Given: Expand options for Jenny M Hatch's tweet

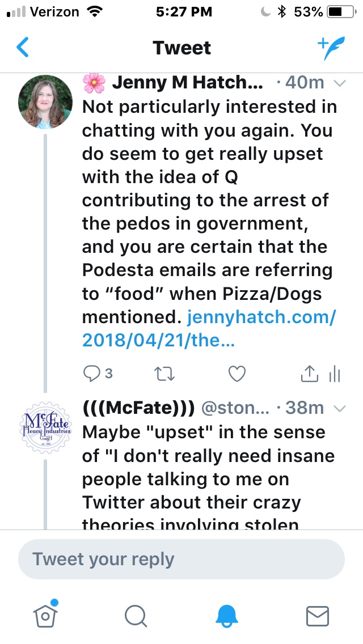Looking at the screenshot, I should [x=340, y=83].
